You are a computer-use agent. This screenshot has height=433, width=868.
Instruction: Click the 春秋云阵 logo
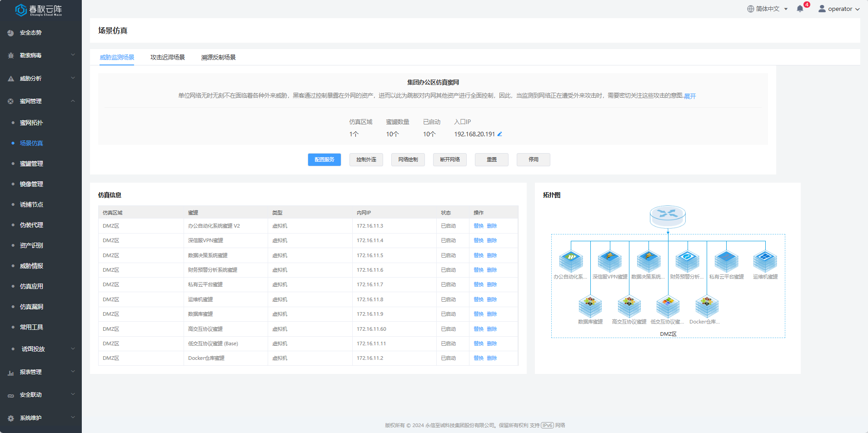[x=39, y=10]
